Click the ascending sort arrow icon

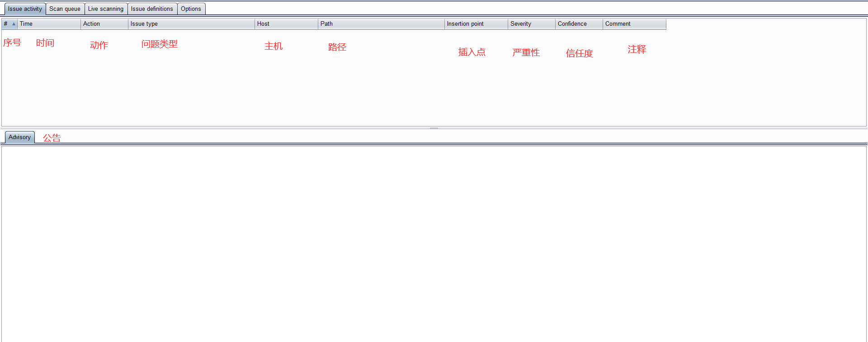pyautogui.click(x=14, y=24)
